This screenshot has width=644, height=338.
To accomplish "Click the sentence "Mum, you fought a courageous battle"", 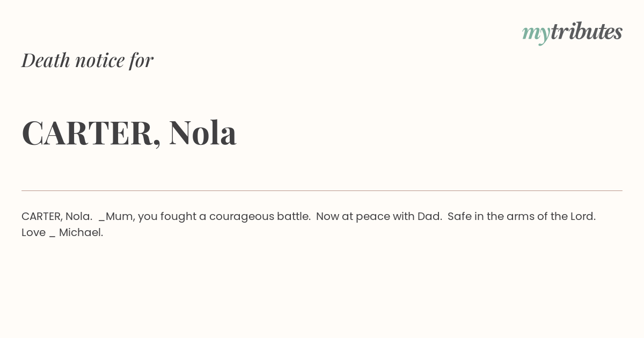I will pyautogui.click(x=208, y=217).
